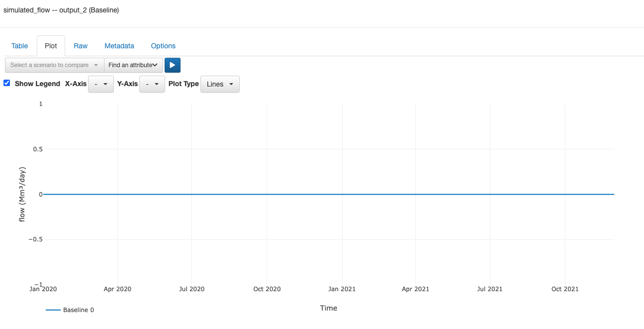Click the simulated_flow output_2 title text
This screenshot has width=644, height=329.
(61, 10)
